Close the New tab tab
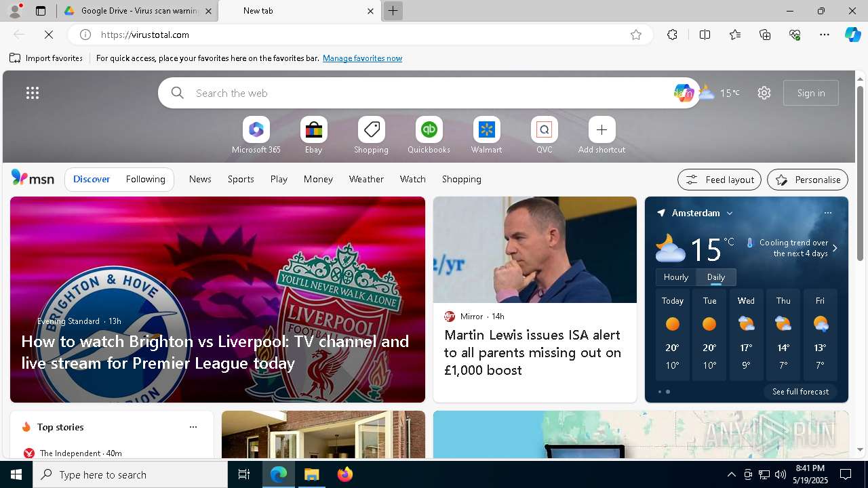 tap(370, 11)
